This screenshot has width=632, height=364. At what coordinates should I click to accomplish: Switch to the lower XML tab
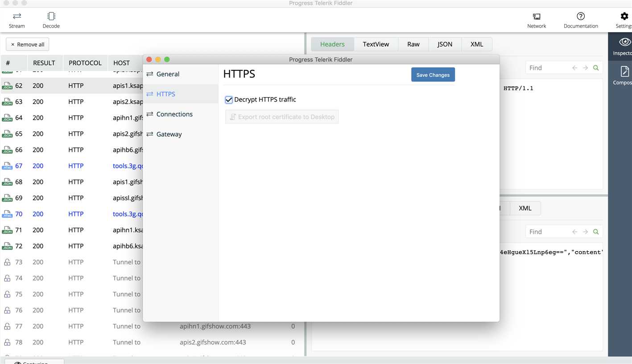[525, 208]
